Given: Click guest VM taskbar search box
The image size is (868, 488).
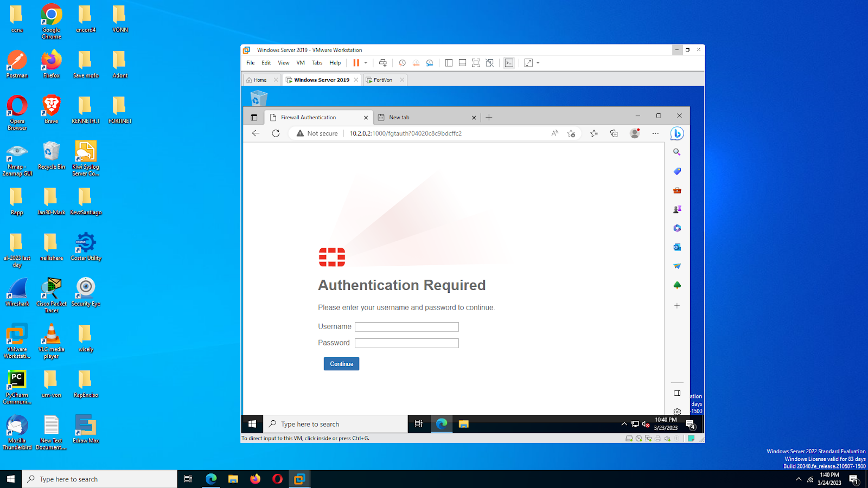Looking at the screenshot, I should (x=335, y=424).
